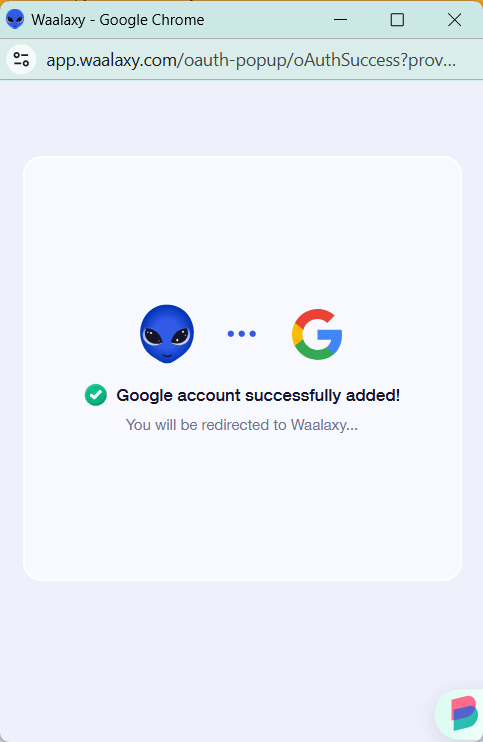The height and width of the screenshot is (742, 483).
Task: Select the app.waalaxy.com URL in address bar
Action: (x=251, y=61)
